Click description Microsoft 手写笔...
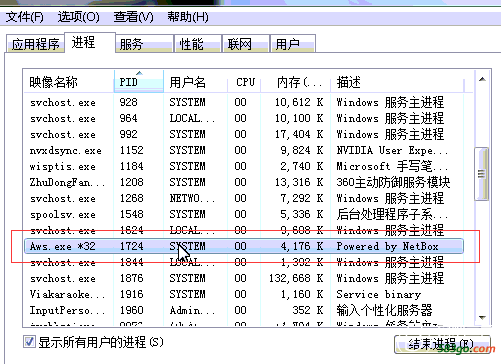The width and height of the screenshot is (501, 364). (x=392, y=166)
